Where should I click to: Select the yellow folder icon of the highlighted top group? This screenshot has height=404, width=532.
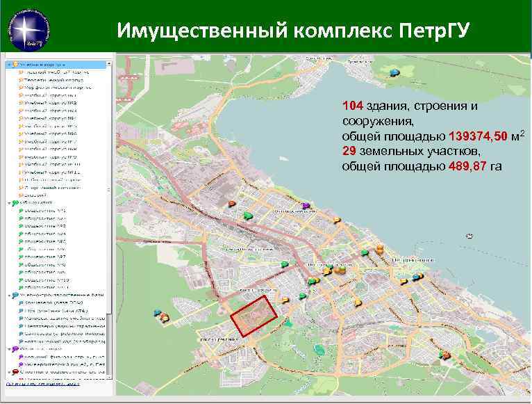15,64
